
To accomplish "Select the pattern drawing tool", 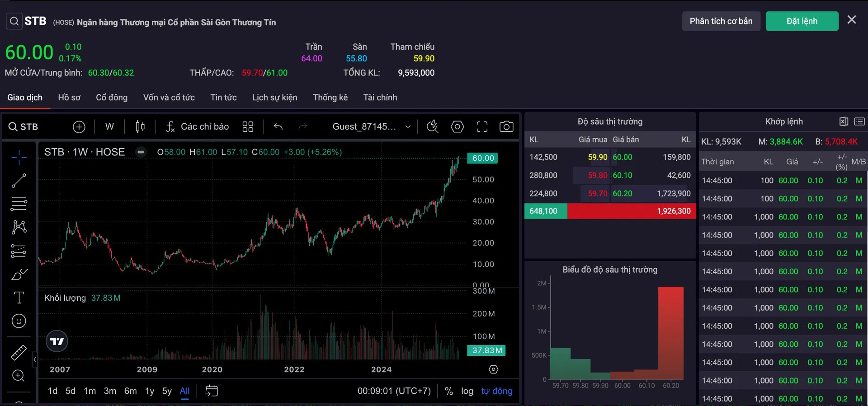I will (x=19, y=227).
